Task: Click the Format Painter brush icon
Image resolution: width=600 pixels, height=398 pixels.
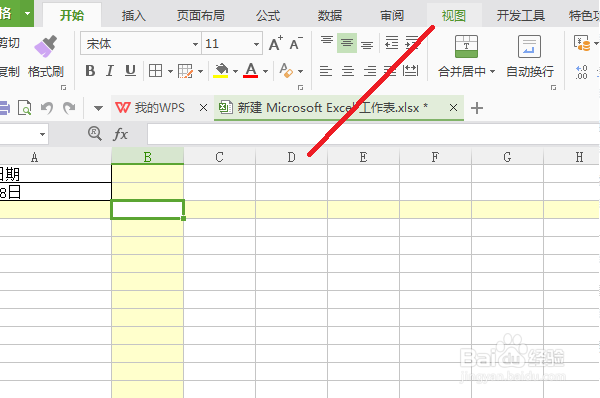Action: pos(46,46)
